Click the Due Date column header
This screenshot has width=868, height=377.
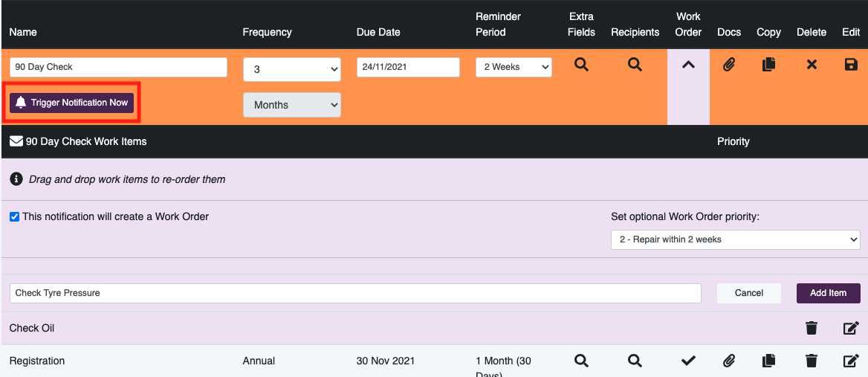[378, 32]
